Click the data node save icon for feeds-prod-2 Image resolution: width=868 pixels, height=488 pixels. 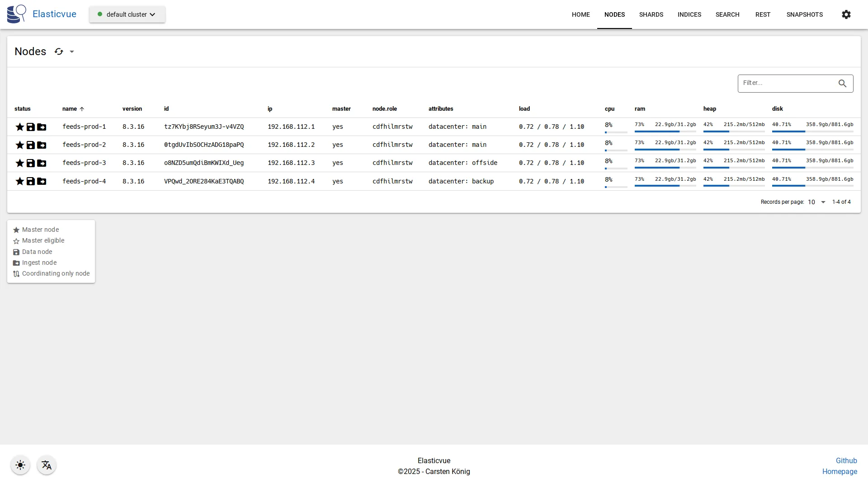[31, 145]
